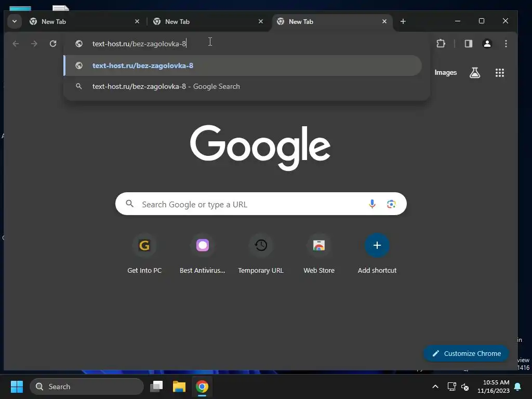
Task: Open File Explorer from the taskbar
Action: (179, 387)
